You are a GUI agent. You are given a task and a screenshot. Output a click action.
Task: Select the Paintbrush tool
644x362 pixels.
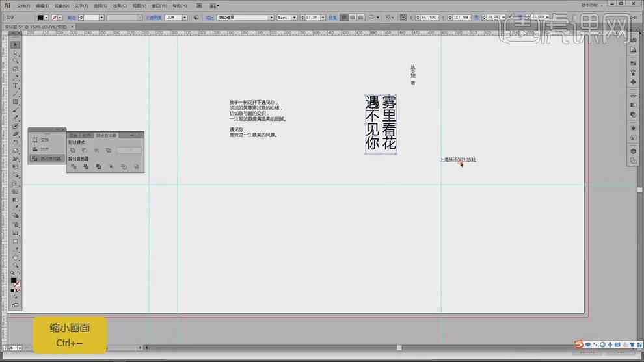click(15, 110)
